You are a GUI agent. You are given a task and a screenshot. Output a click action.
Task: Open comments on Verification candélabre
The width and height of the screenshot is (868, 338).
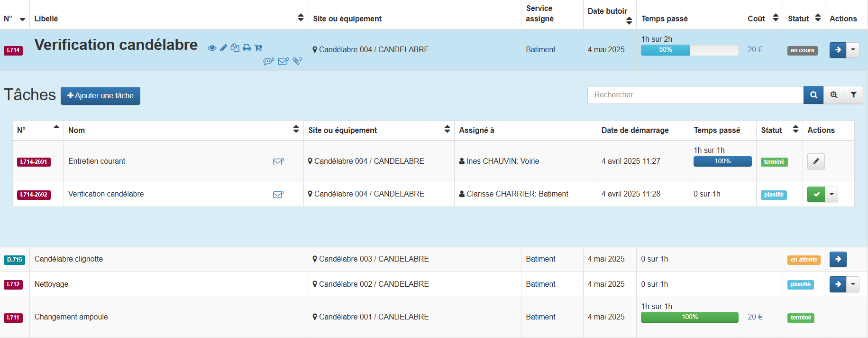pyautogui.click(x=268, y=61)
